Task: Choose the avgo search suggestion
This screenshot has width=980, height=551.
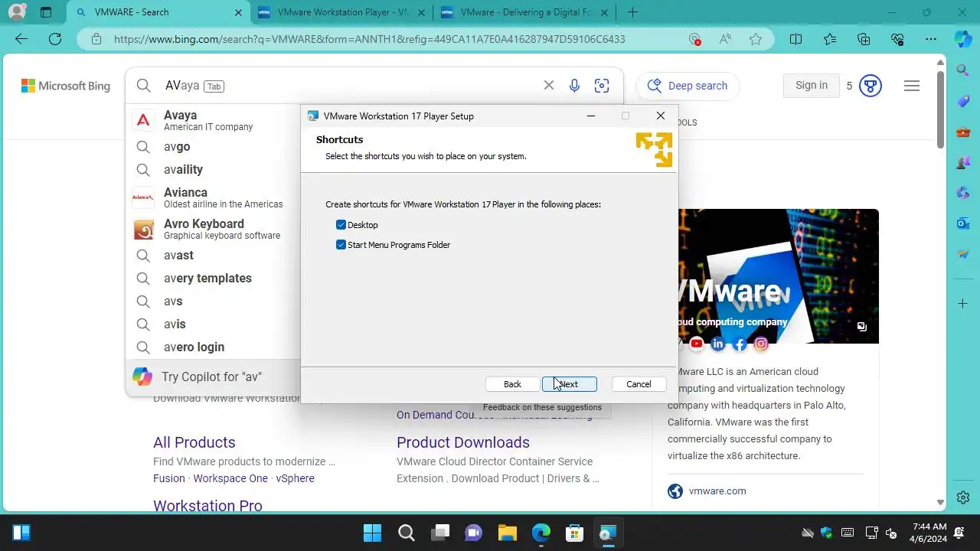Action: (x=213, y=146)
